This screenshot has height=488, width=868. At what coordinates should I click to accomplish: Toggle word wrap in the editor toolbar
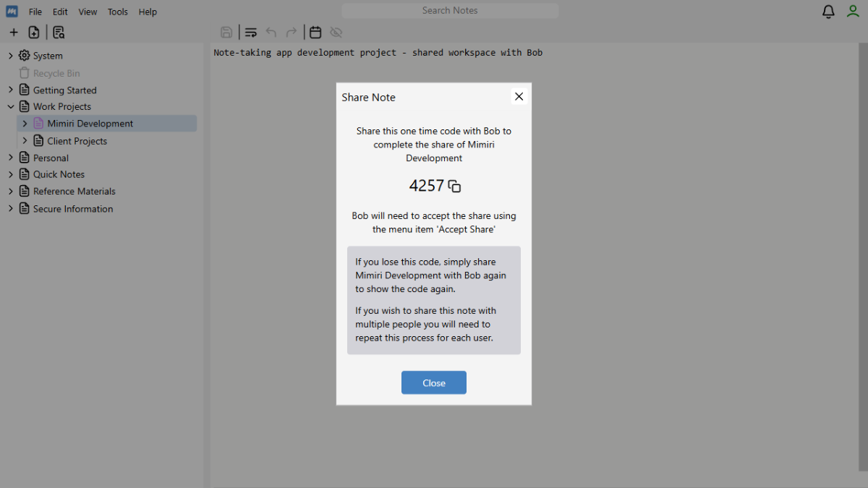pos(251,33)
